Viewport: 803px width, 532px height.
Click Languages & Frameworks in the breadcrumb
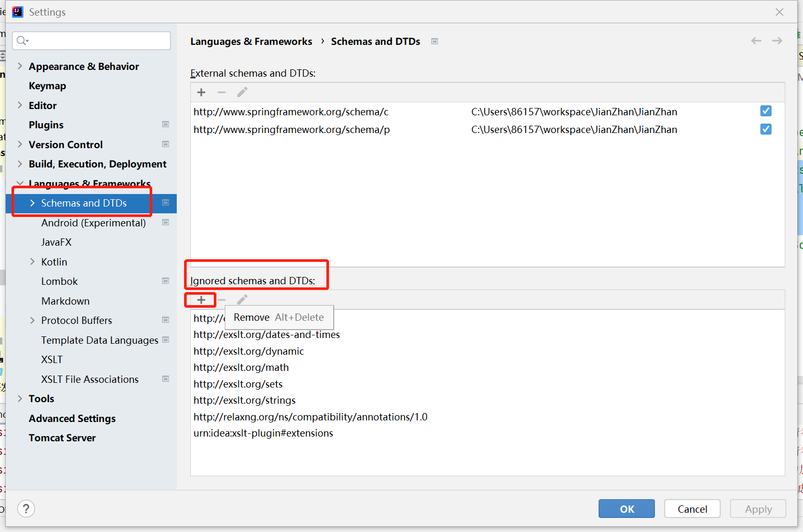pyautogui.click(x=251, y=41)
